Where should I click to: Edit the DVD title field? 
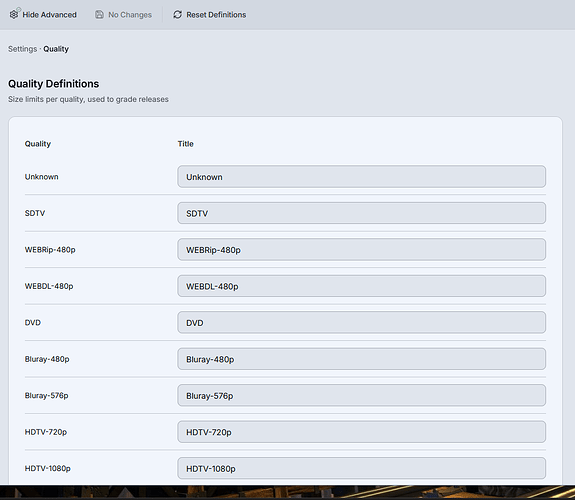[x=362, y=322]
